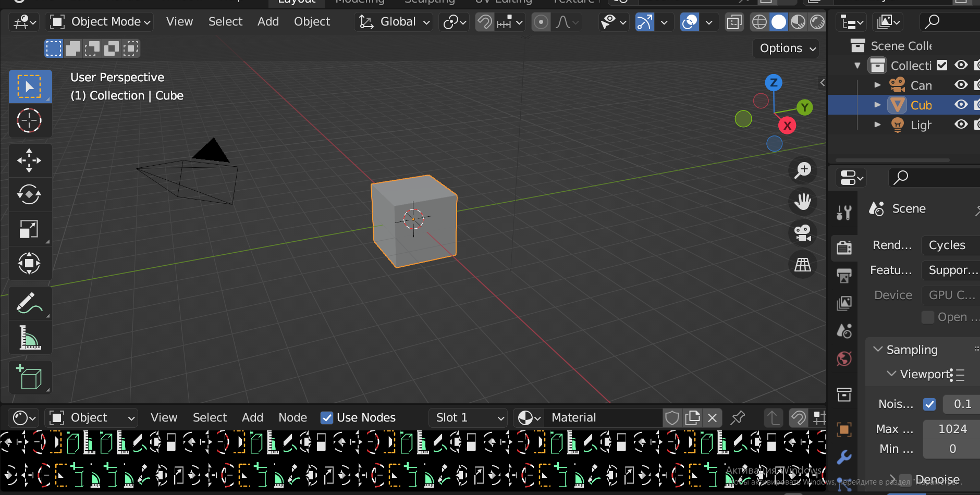Select the Scale tool
Image resolution: width=980 pixels, height=495 pixels.
(x=30, y=229)
